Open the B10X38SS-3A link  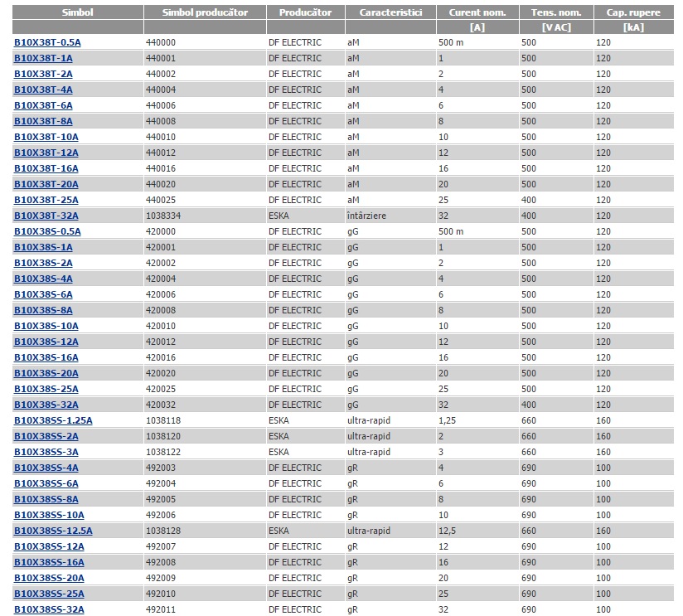click(x=46, y=452)
